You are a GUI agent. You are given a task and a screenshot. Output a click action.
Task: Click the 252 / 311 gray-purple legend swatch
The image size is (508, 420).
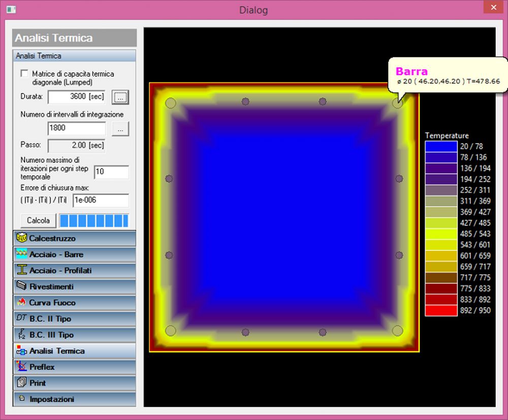(x=441, y=190)
